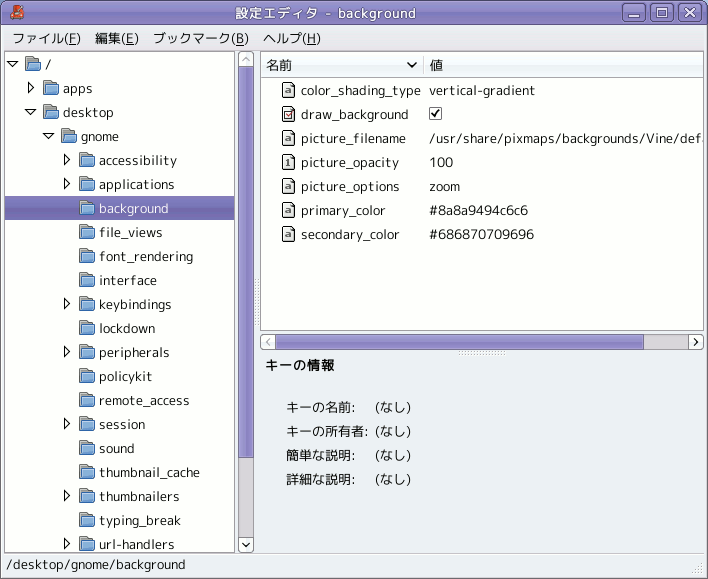
Task: Click sort arrow in 名前 column header
Action: [411, 65]
